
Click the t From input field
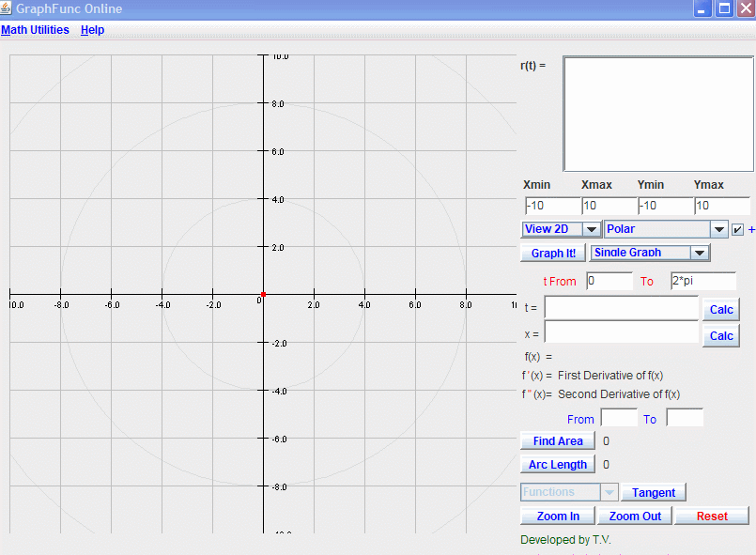point(609,281)
